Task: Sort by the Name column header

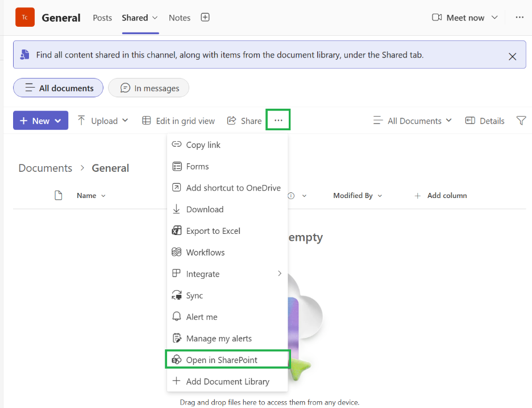Action: (x=91, y=196)
